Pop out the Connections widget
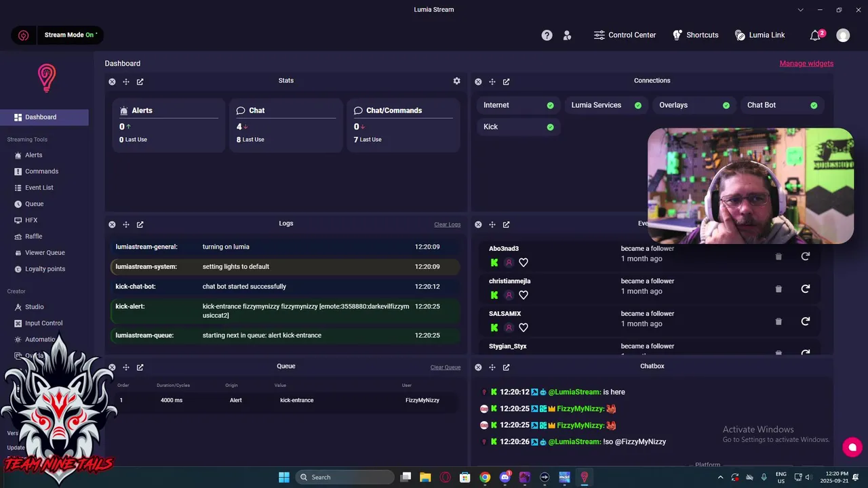 tap(507, 82)
